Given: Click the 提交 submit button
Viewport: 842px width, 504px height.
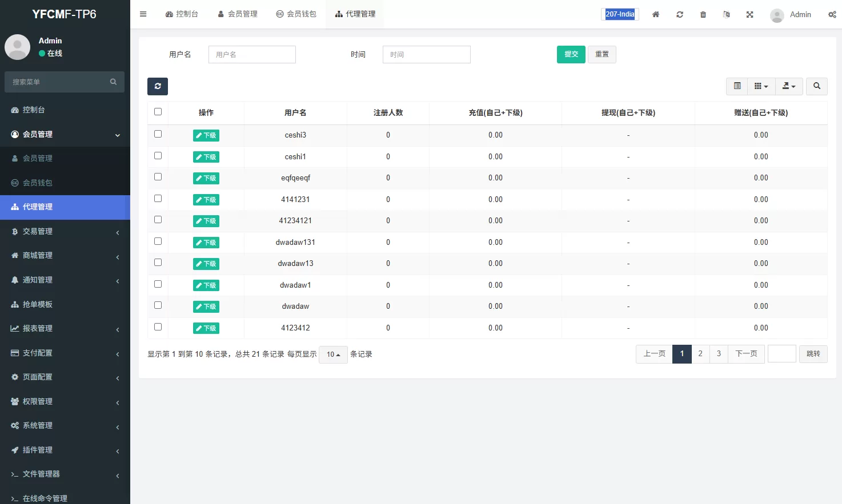Looking at the screenshot, I should pyautogui.click(x=570, y=54).
